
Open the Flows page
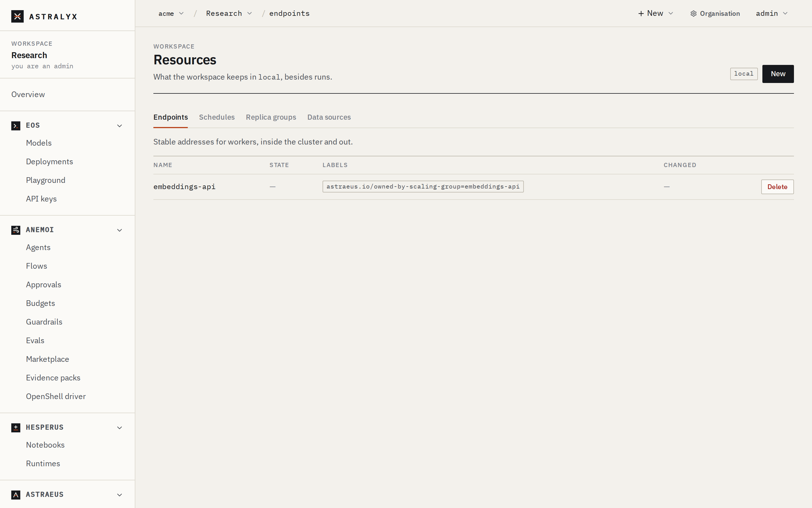point(37,266)
